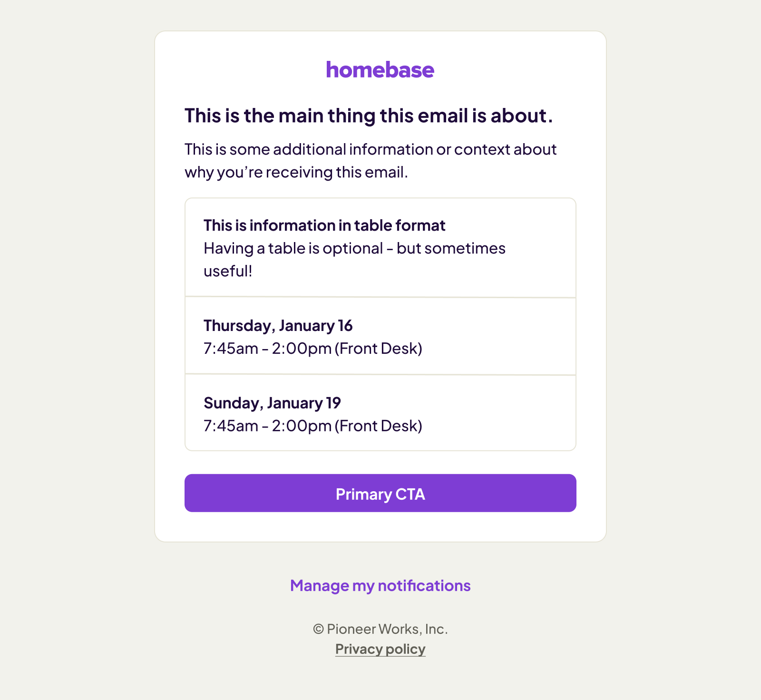The image size is (761, 700).
Task: Click the 7:45am start time under Thursday
Action: pos(231,349)
